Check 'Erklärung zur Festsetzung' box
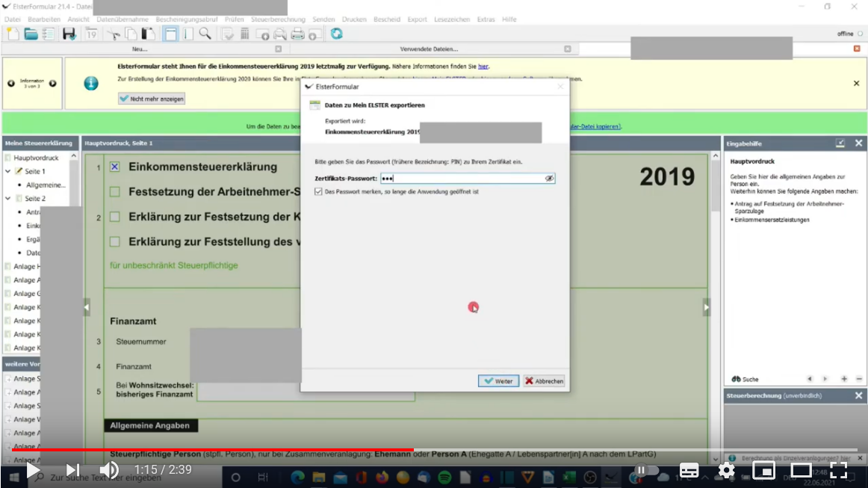868x488 pixels. point(114,217)
